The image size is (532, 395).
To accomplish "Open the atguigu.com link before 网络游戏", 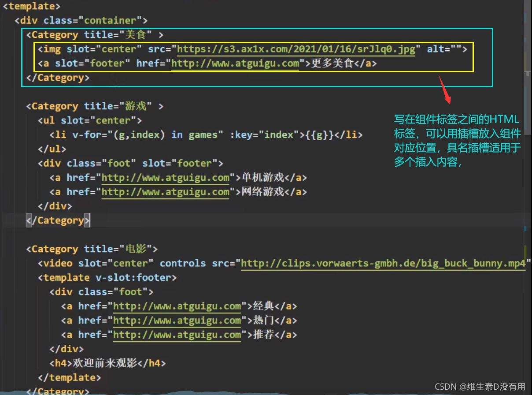I will click(166, 192).
